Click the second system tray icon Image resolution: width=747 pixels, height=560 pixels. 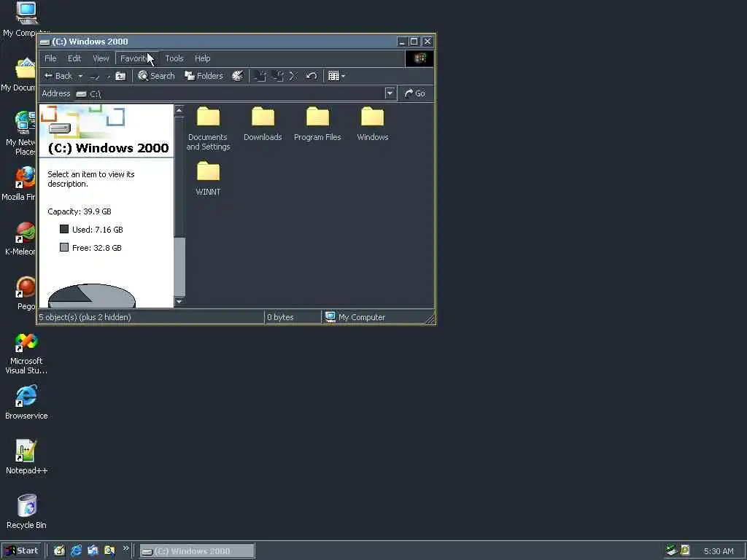685,551
